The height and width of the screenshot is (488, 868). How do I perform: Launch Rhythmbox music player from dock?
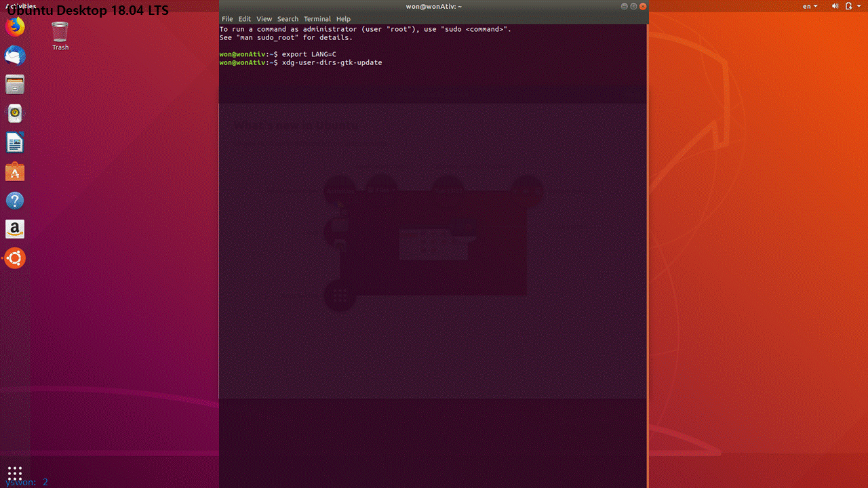pos(15,114)
